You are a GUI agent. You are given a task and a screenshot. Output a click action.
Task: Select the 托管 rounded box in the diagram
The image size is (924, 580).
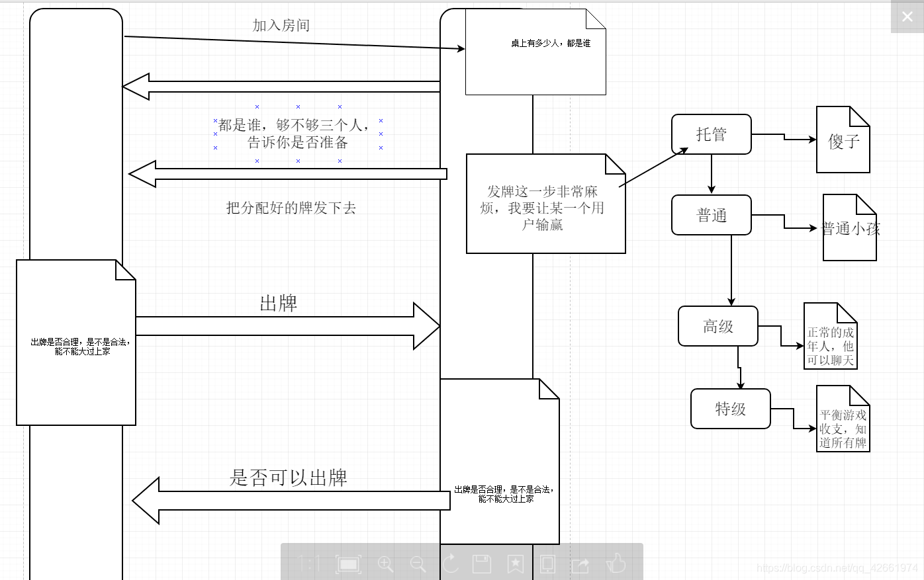(x=712, y=134)
